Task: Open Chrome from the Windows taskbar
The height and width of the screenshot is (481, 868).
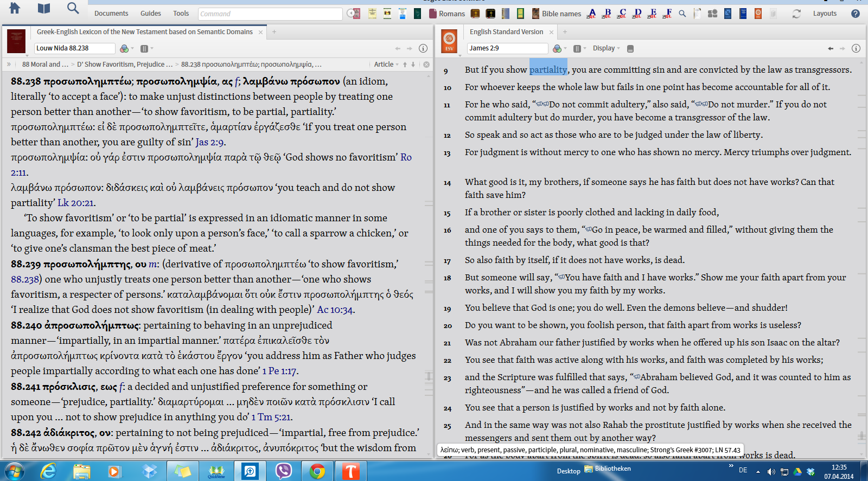Action: [317, 471]
